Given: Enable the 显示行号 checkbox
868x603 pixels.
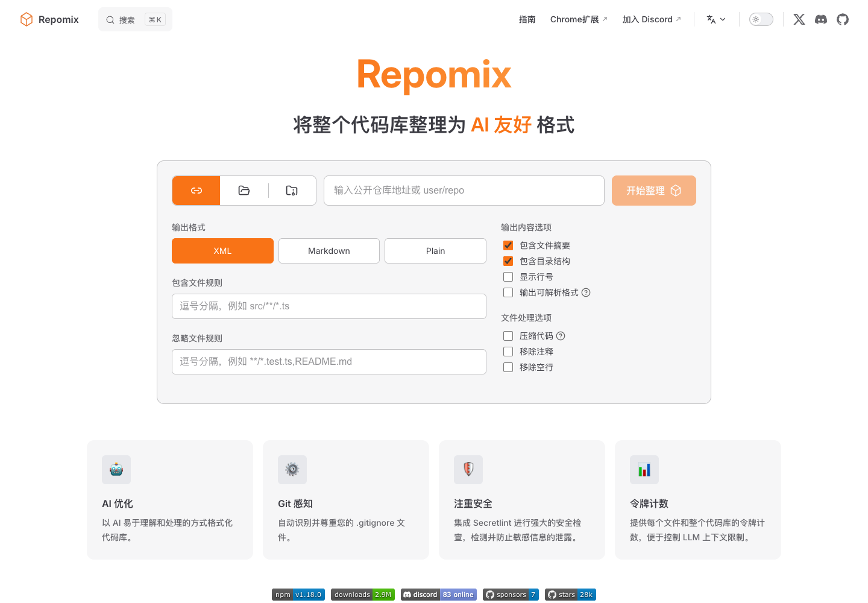Looking at the screenshot, I should coord(508,277).
